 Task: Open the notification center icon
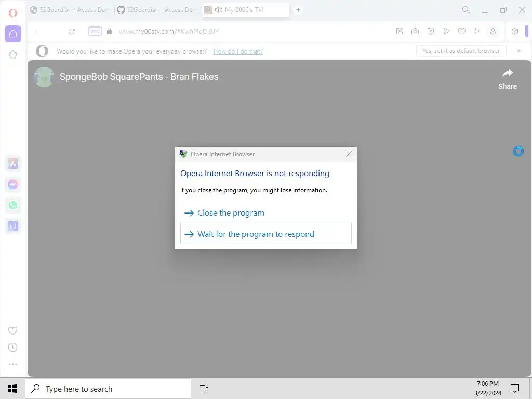515,389
